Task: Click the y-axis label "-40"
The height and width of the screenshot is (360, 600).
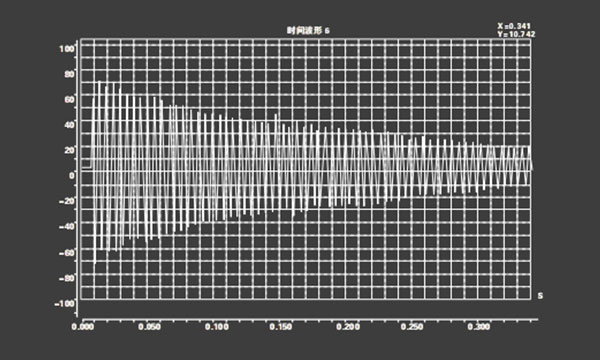Action: coord(67,226)
